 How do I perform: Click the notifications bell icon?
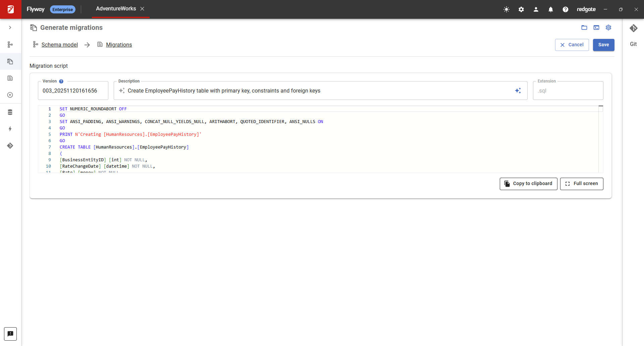click(550, 9)
